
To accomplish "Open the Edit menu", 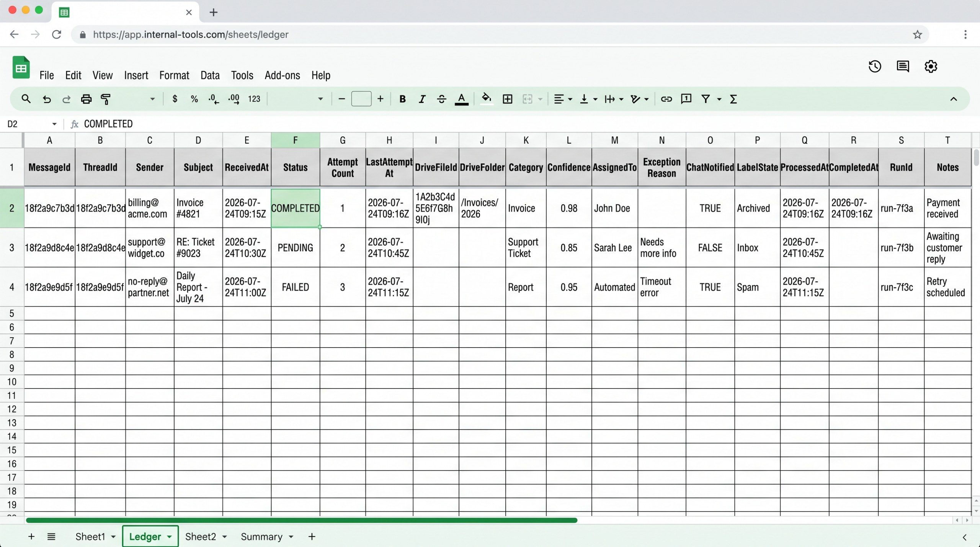I will [73, 75].
